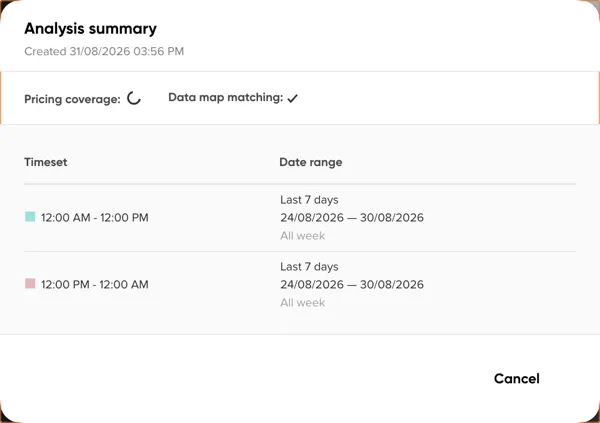
Task: Click the Created 31/08/2026 03:56 PM text
Action: click(x=104, y=51)
